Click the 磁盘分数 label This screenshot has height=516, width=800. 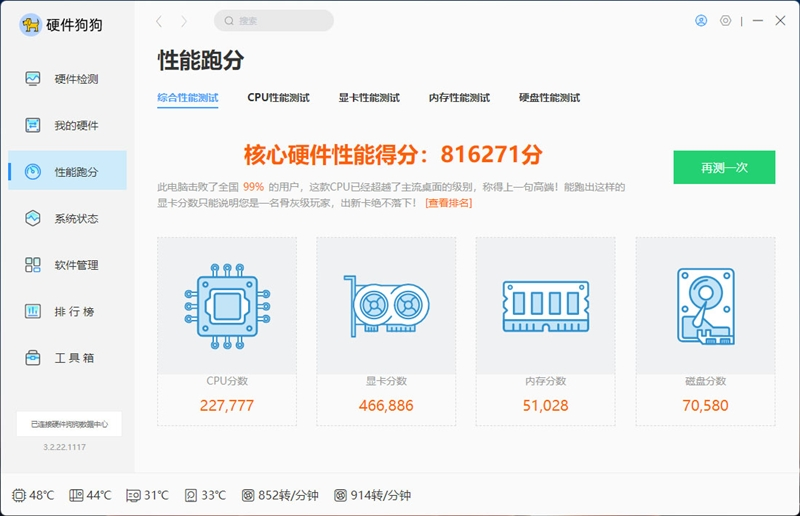tap(706, 381)
